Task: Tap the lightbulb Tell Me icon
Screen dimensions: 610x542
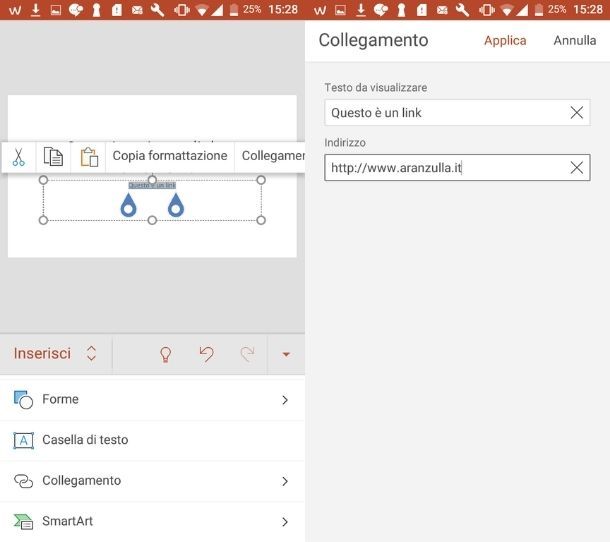Action: (166, 354)
